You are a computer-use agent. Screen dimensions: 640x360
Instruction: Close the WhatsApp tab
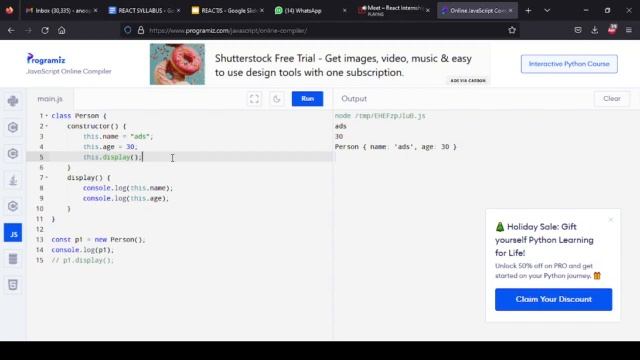pos(344,11)
